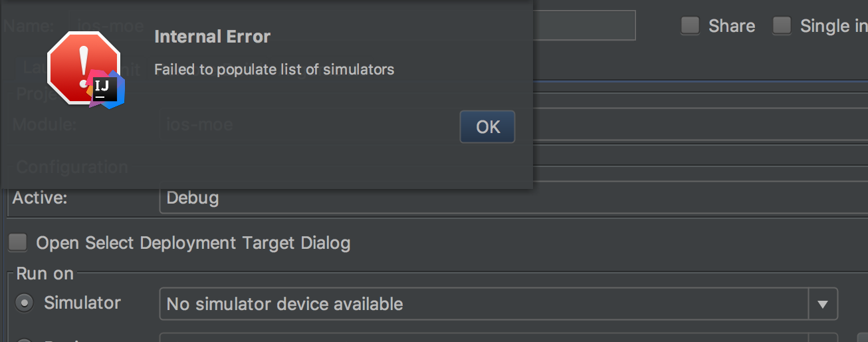Open the Active configuration Debug dropdown
This screenshot has width=868, height=342.
514,198
